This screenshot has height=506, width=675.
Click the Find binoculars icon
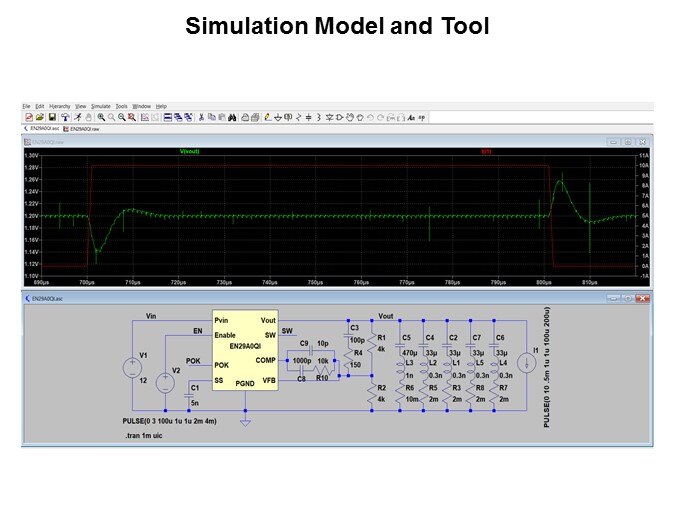[231, 117]
